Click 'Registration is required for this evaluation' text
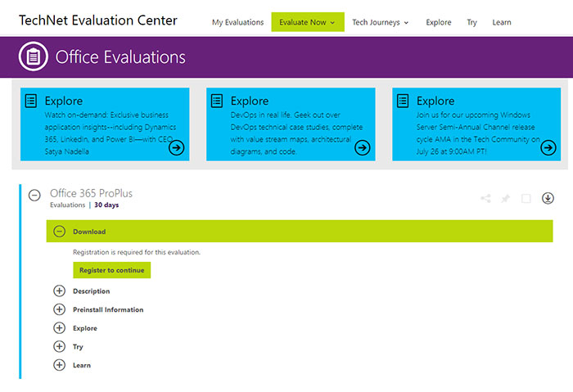This screenshot has height=392, width=573. tap(137, 252)
